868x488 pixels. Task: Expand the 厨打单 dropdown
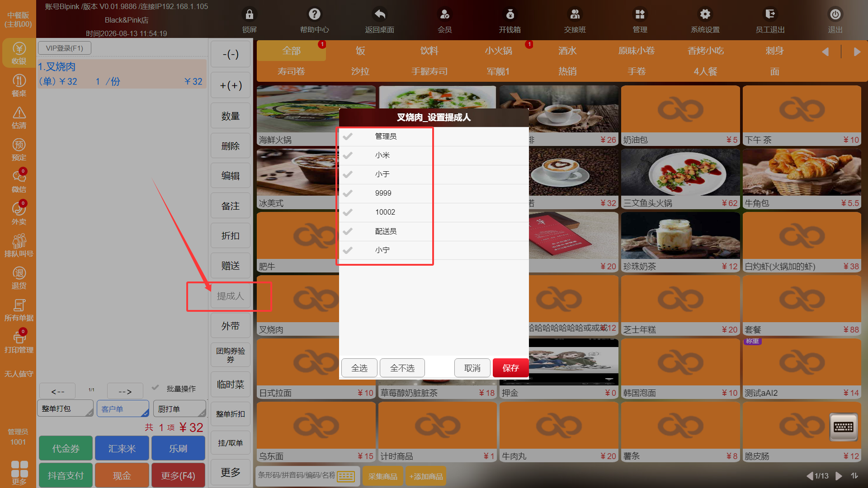pos(179,408)
